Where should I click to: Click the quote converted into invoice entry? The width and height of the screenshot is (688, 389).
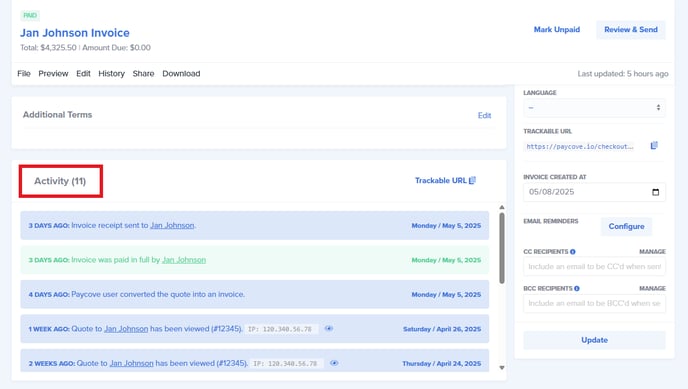click(x=254, y=294)
